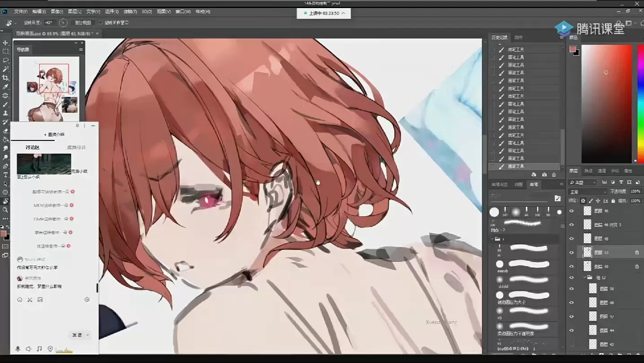Select the Move tool in the toolbar

(x=5, y=43)
